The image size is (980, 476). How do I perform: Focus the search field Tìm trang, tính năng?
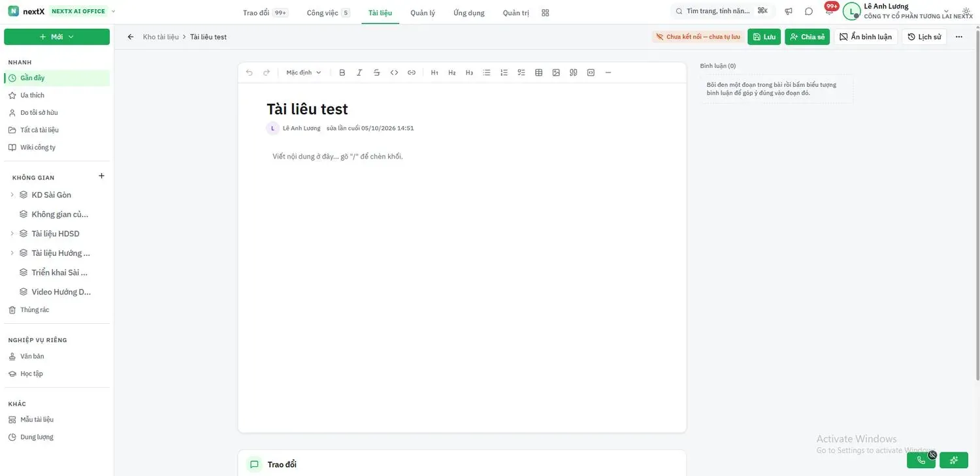click(723, 11)
